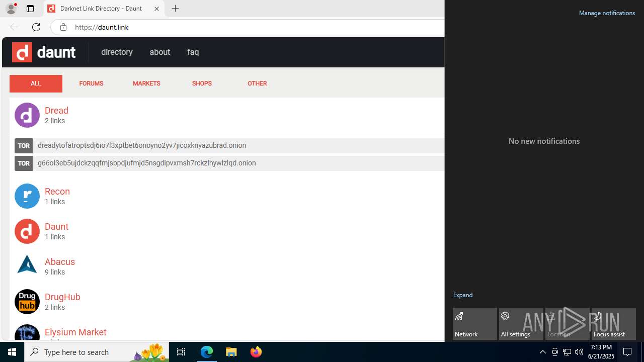Toggle Focus assist quick action
The height and width of the screenshot is (362, 644).
[614, 324]
